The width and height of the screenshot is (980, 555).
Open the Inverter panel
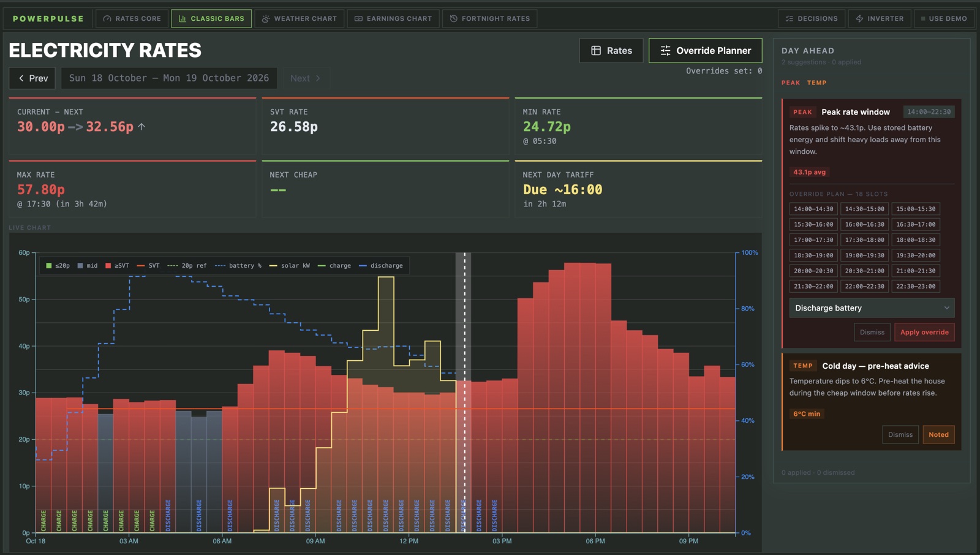880,18
